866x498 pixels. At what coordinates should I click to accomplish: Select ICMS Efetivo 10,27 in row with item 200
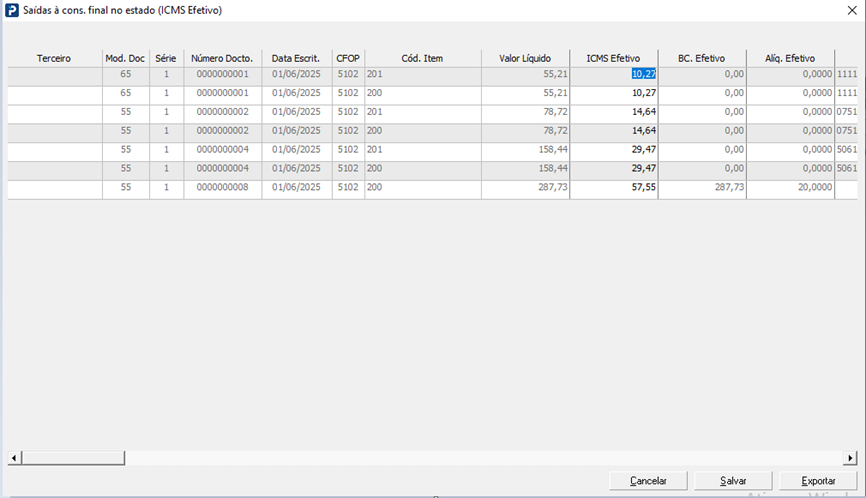(614, 93)
